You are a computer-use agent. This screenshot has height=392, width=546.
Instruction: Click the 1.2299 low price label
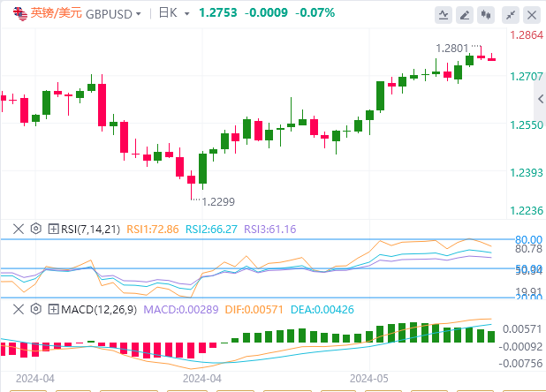[x=218, y=202]
